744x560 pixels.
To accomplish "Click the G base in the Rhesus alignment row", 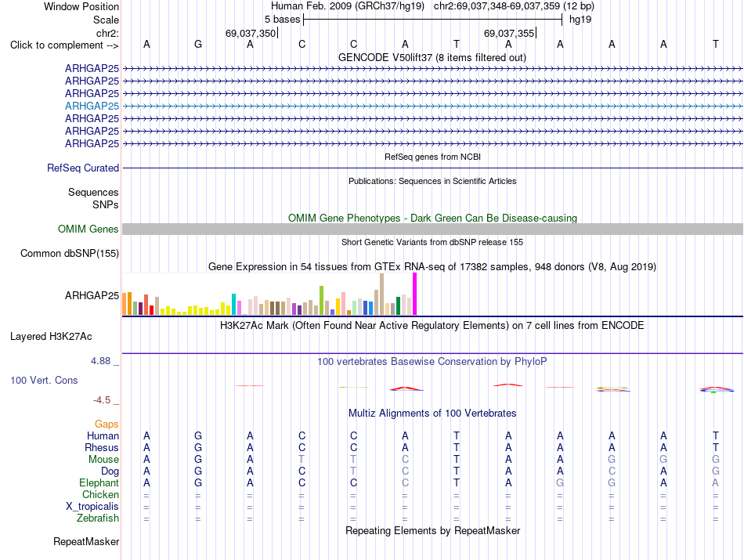I will [198, 447].
